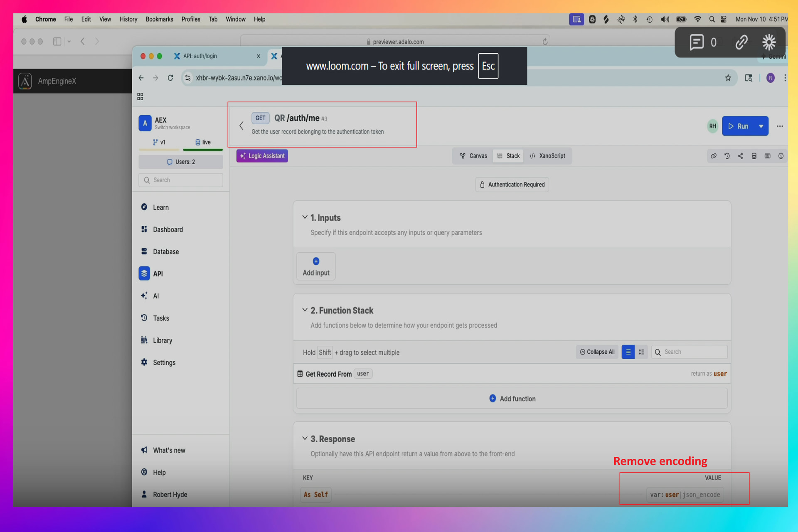Image resolution: width=798 pixels, height=532 pixels.
Task: Click Add function button
Action: click(x=512, y=399)
